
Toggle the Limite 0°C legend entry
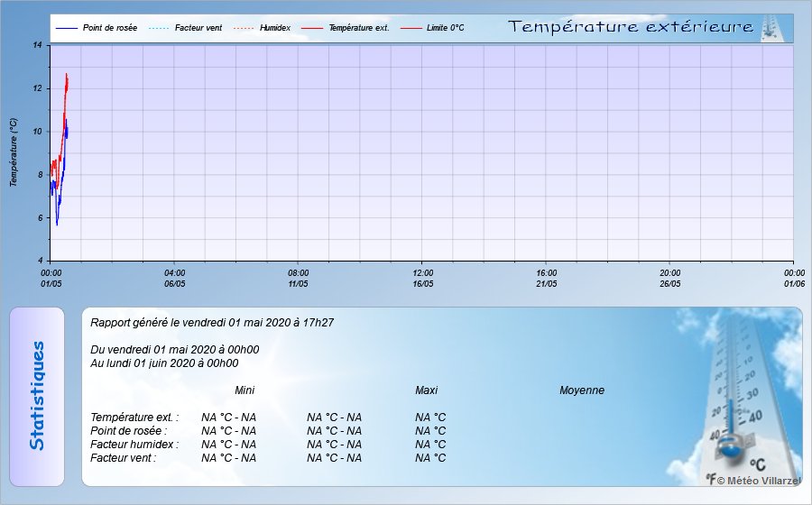[x=445, y=29]
